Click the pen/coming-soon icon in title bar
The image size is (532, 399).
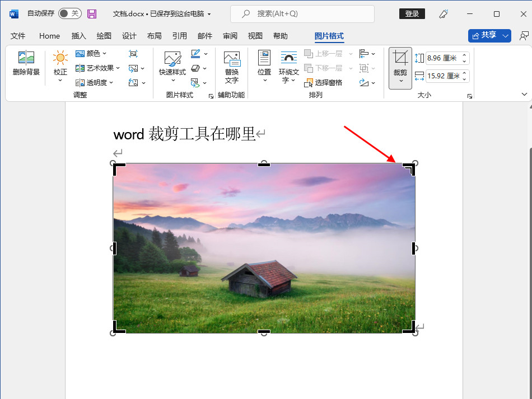pyautogui.click(x=444, y=14)
